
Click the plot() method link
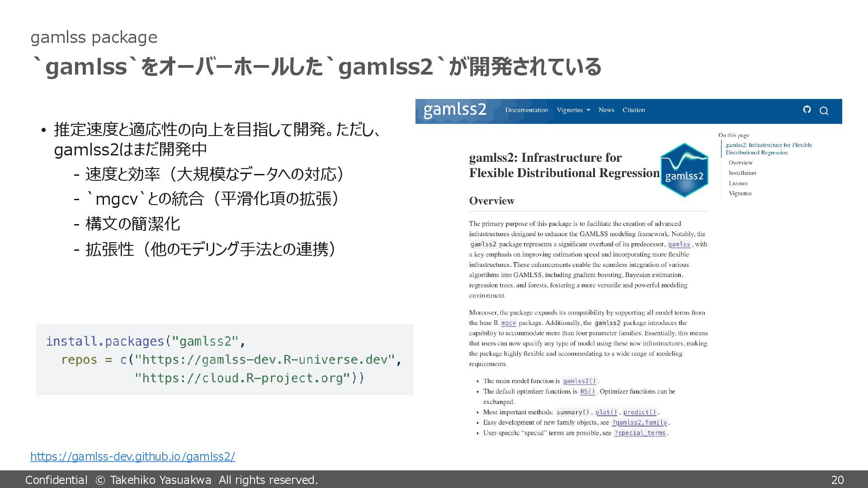606,413
